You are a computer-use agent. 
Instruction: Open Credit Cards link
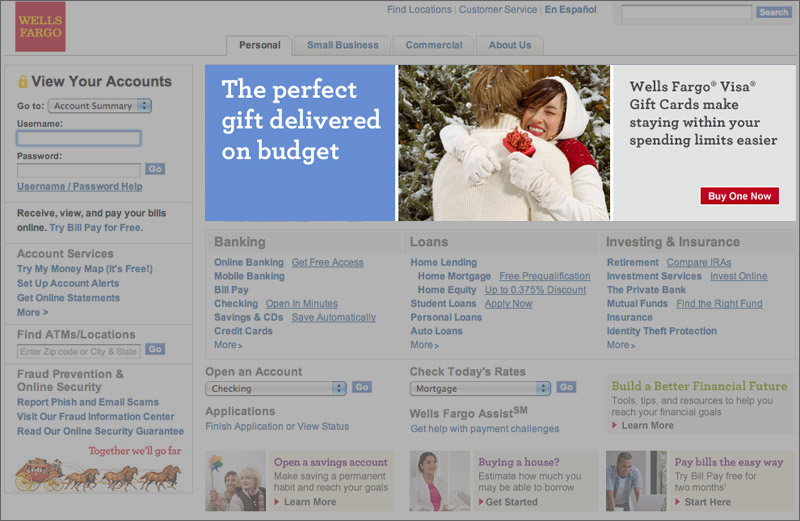point(243,331)
